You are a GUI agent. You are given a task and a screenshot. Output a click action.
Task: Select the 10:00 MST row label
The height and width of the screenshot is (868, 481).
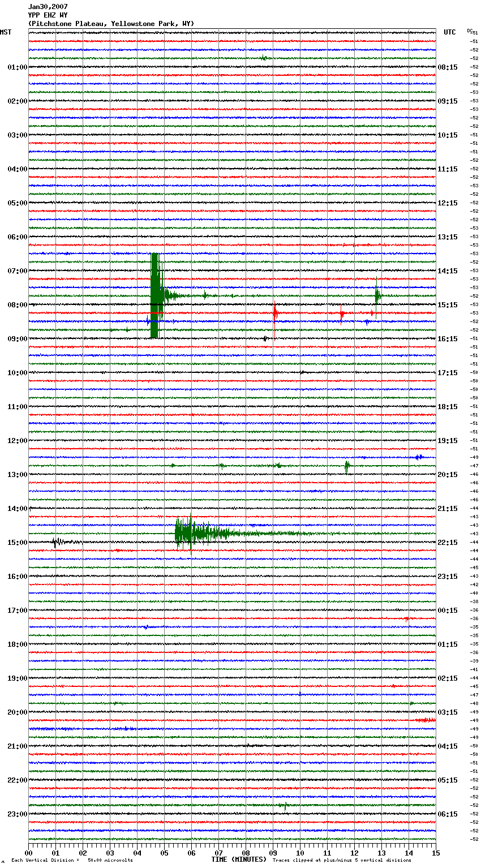(17, 373)
